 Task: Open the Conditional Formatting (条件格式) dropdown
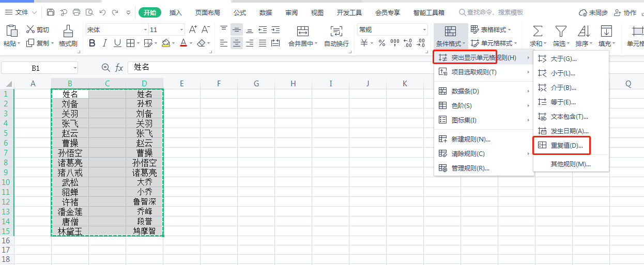pos(451,36)
